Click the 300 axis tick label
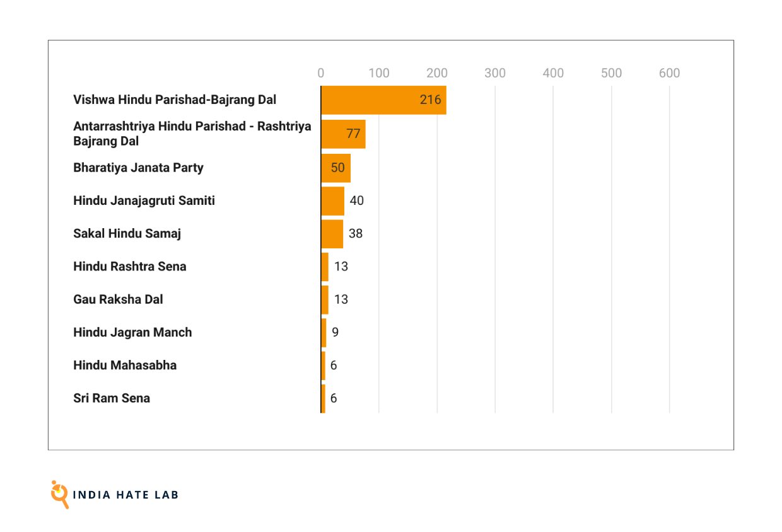 coord(495,73)
